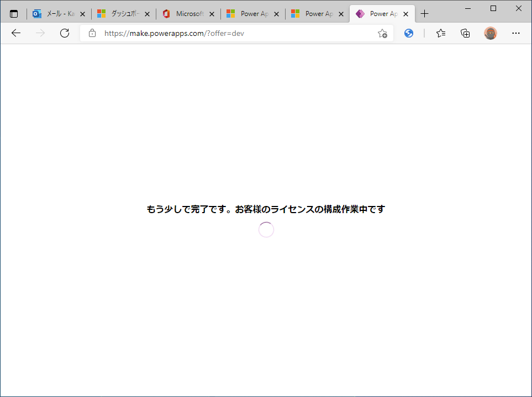The width and height of the screenshot is (532, 397).
Task: Add this page to favorites
Action: [382, 33]
